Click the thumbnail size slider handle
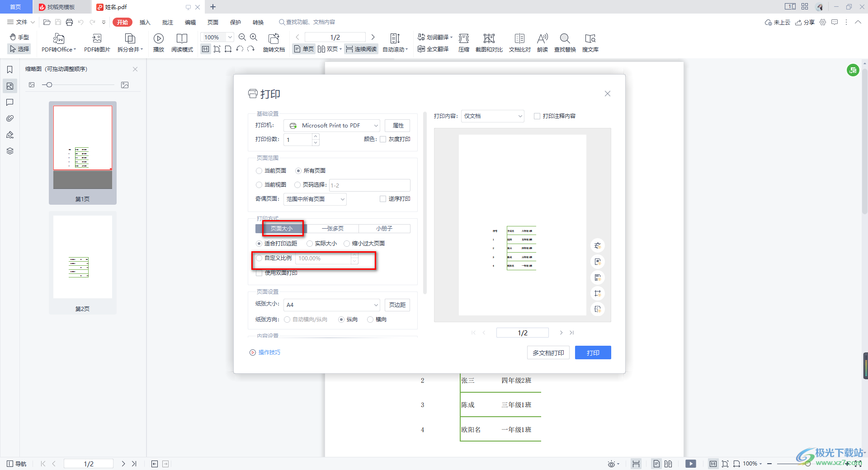The height and width of the screenshot is (470, 868). tap(49, 85)
